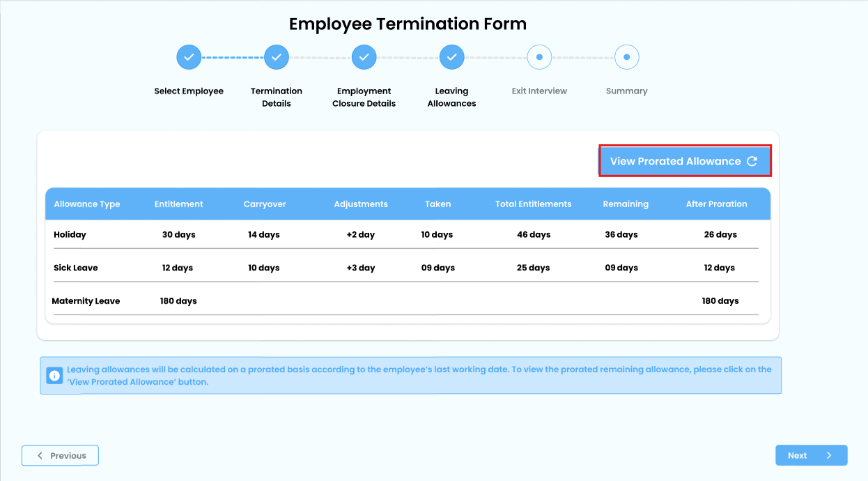
Task: Click the Summary step circle
Action: click(626, 57)
